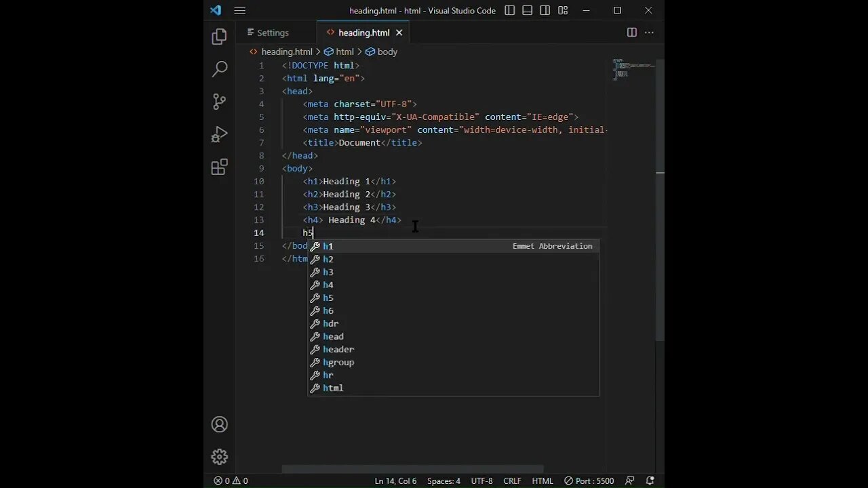Image resolution: width=868 pixels, height=488 pixels.
Task: Click line number 14 in gutter
Action: tap(259, 232)
